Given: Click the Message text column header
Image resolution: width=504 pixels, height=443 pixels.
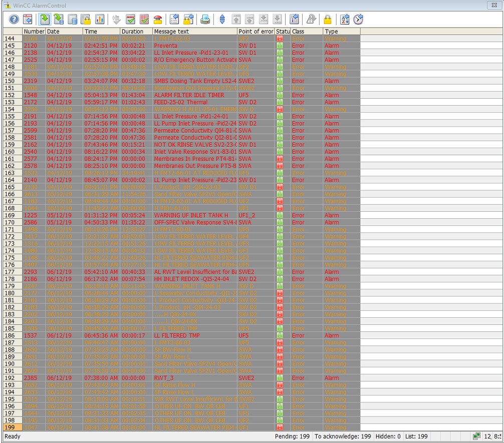Looking at the screenshot, I should point(194,32).
